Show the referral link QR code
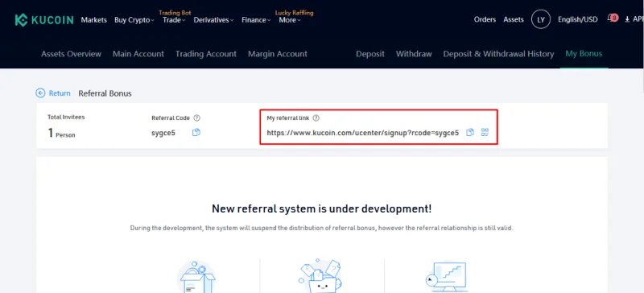This screenshot has width=644, height=293. click(x=485, y=132)
